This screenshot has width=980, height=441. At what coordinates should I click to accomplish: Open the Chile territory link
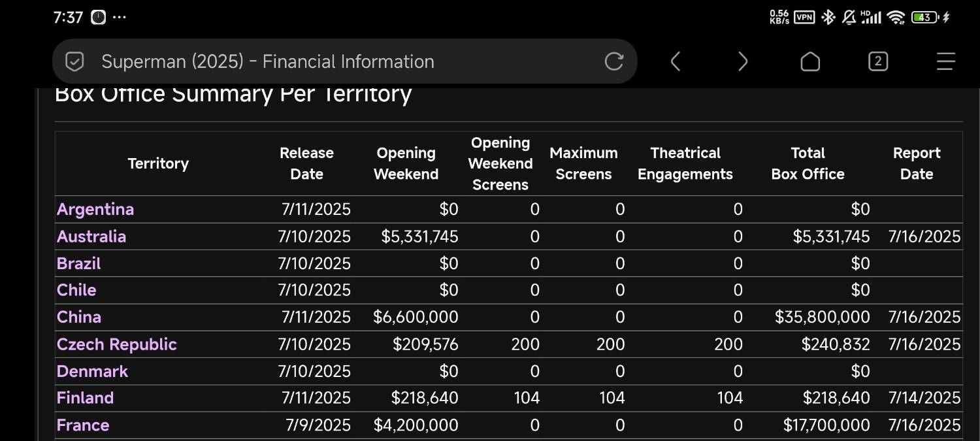[76, 290]
